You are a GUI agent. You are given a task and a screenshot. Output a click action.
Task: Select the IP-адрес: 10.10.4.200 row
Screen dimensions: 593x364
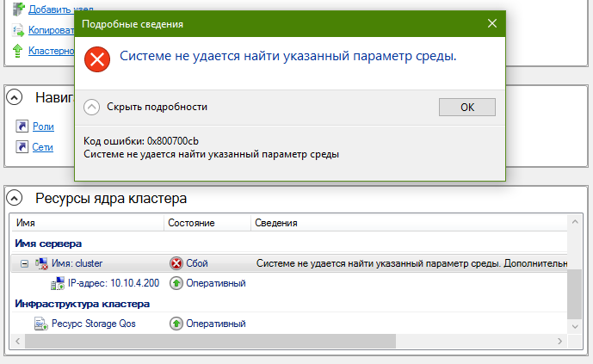point(289,283)
